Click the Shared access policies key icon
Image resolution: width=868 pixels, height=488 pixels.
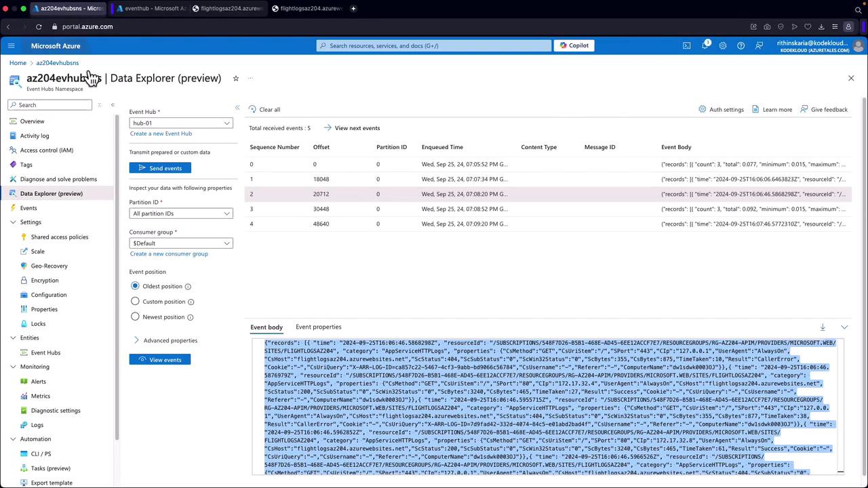point(24,237)
